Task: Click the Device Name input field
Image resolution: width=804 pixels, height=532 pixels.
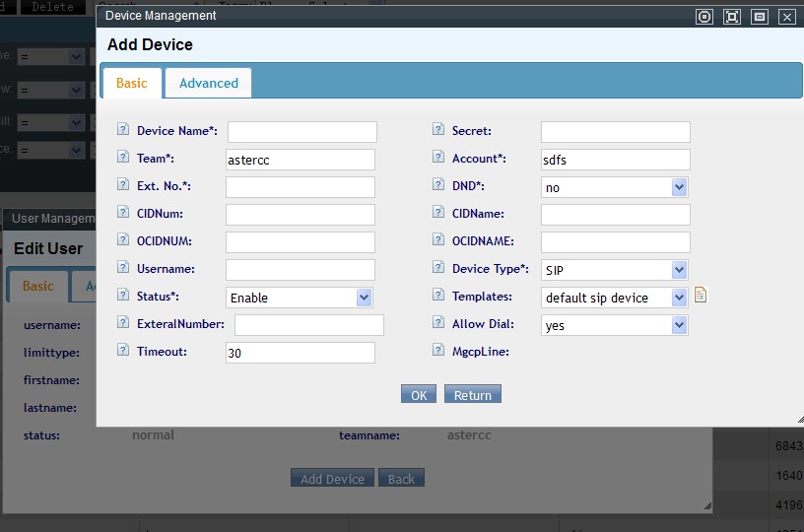Action: pyautogui.click(x=301, y=132)
